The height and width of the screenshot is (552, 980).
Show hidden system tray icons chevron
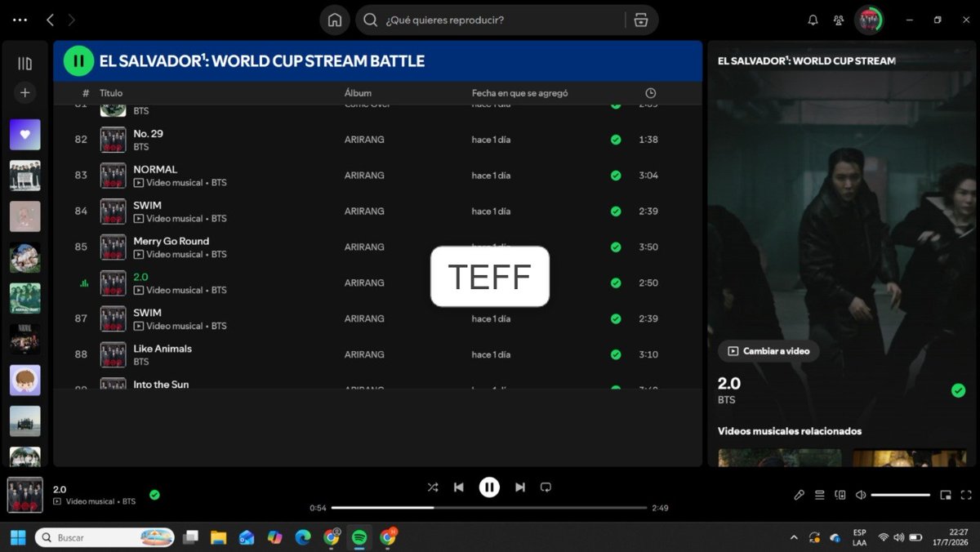click(x=794, y=537)
